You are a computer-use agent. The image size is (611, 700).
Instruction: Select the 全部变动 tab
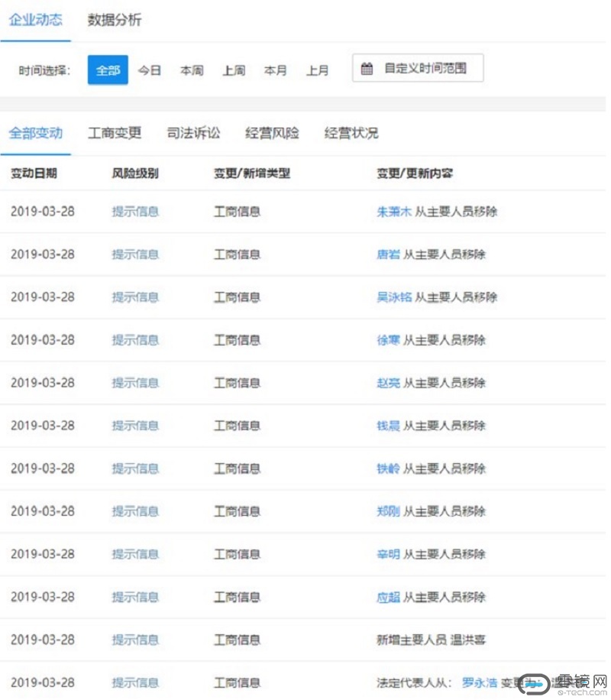tap(36, 133)
